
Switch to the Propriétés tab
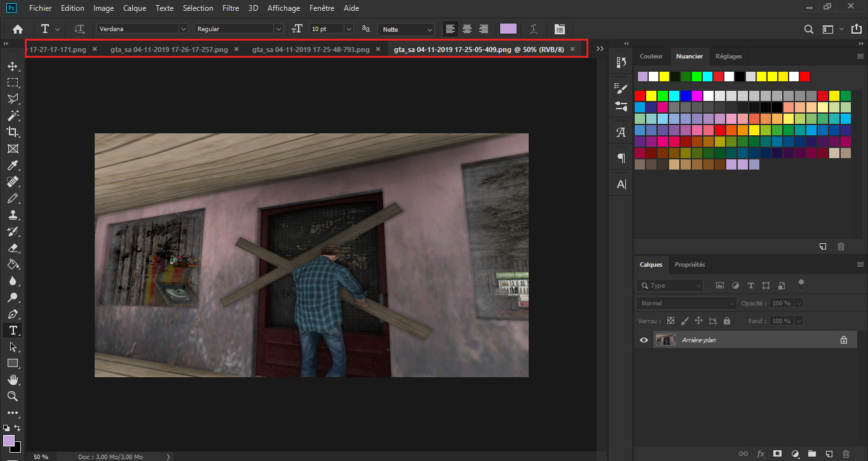point(689,265)
